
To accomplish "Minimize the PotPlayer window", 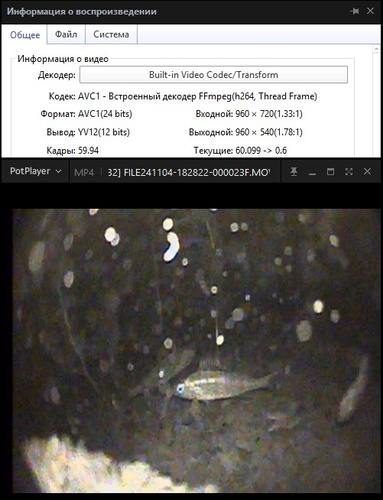I will click(312, 172).
